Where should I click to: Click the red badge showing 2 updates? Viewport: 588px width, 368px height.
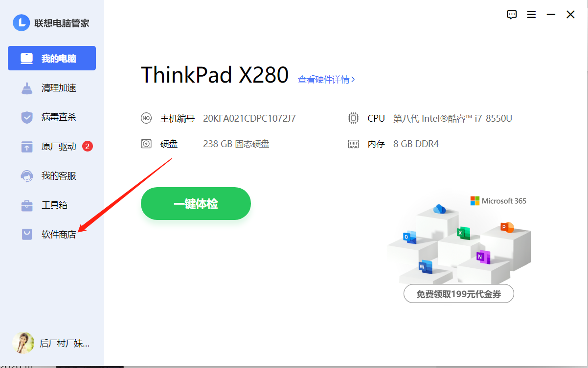tap(88, 146)
